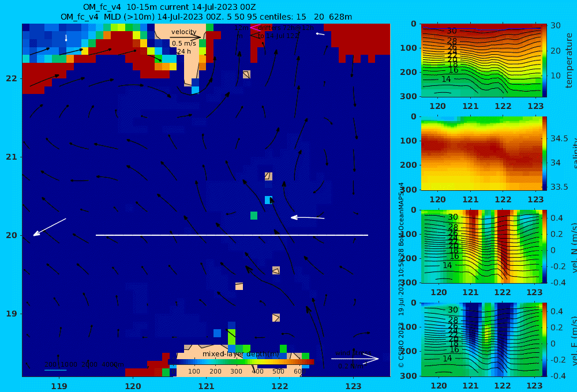This screenshot has height=392, width=577.
Task: Click longitude label 121 on the map axis
Action: point(206,386)
